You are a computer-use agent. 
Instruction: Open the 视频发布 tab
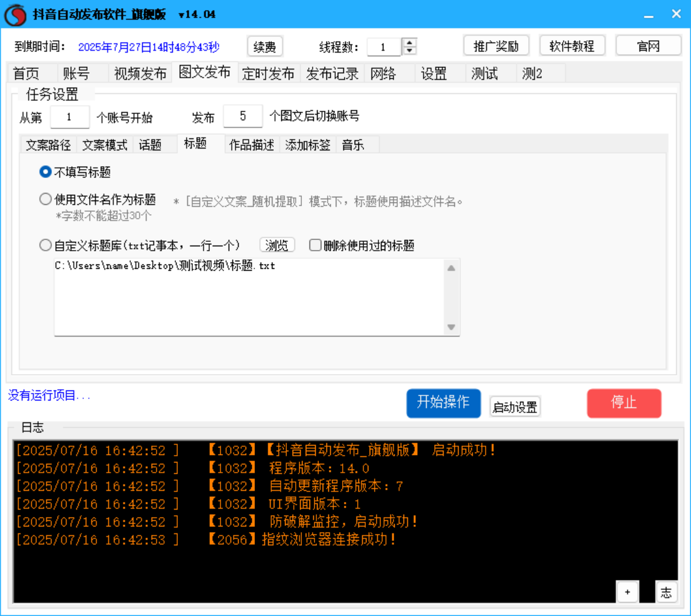tap(140, 73)
